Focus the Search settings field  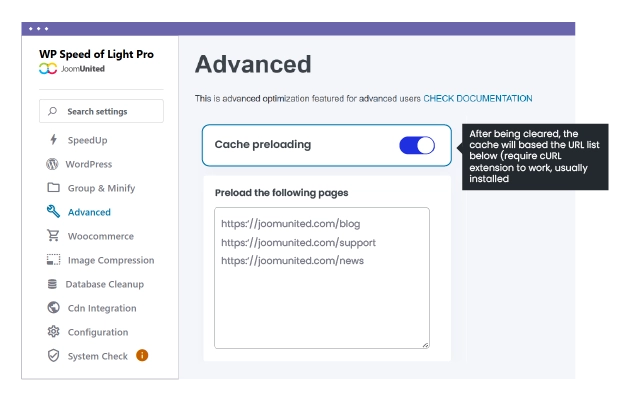[101, 111]
